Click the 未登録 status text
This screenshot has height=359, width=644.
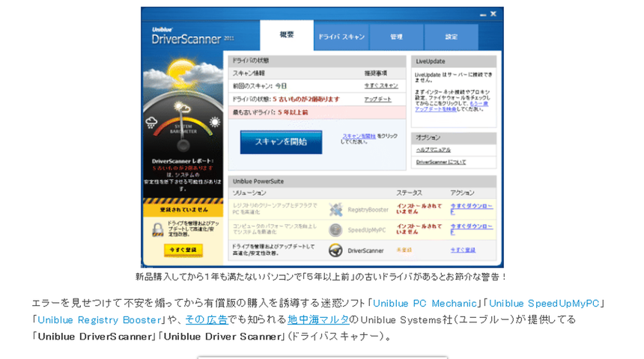404,250
